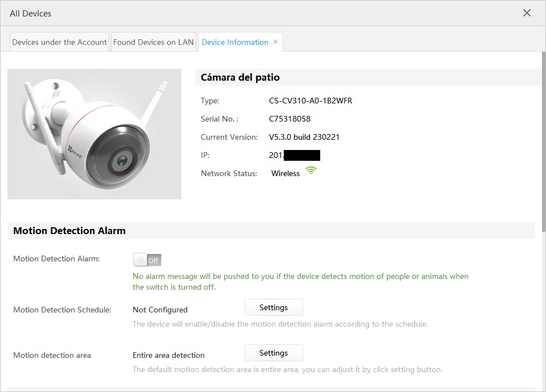The height and width of the screenshot is (392, 546).
Task: Click the Wireless network status label
Action: [285, 173]
